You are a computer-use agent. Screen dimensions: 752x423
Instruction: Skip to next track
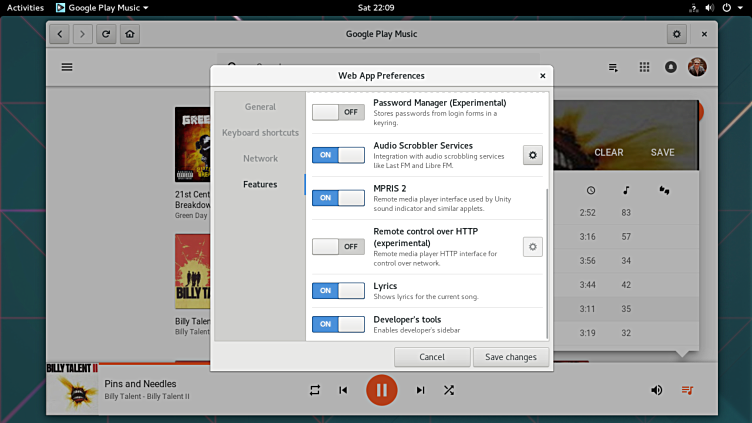click(420, 390)
